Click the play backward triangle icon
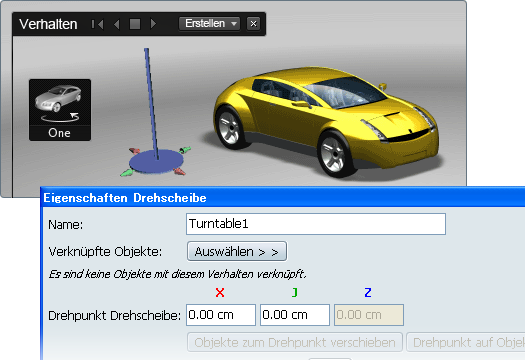 pos(117,24)
